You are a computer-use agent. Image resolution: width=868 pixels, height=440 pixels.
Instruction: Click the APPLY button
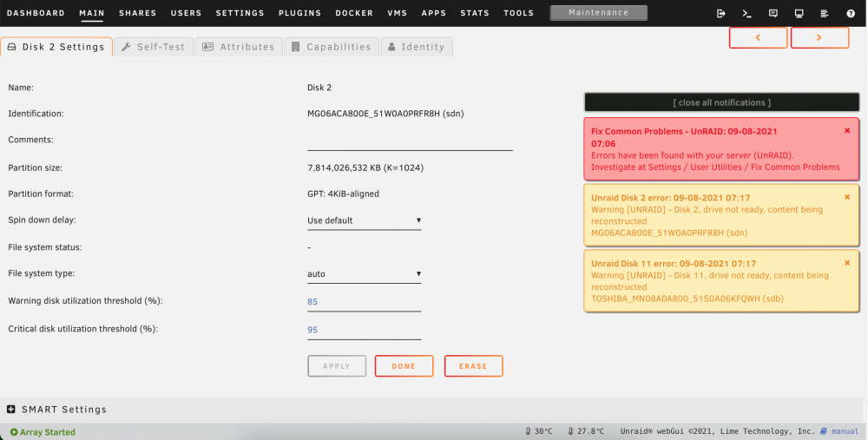[x=337, y=366]
